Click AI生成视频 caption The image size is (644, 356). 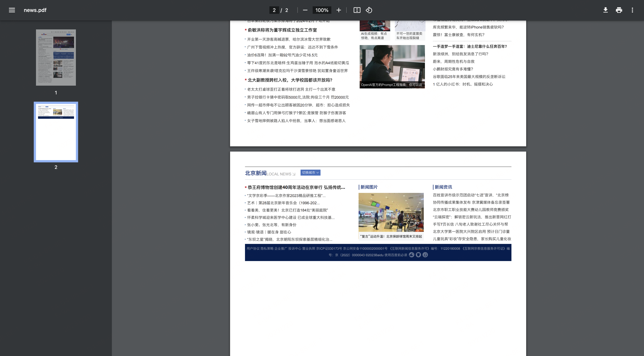tap(374, 36)
